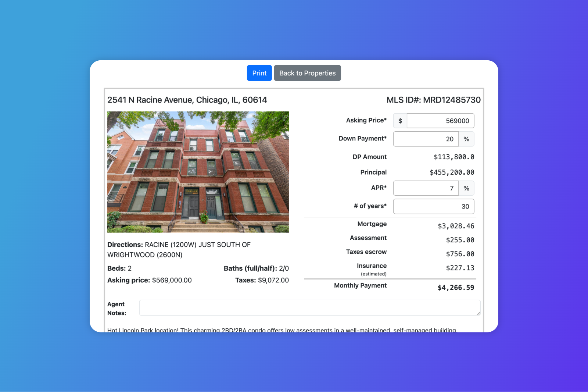
Task: Click the brick building property photo
Action: [x=198, y=172]
